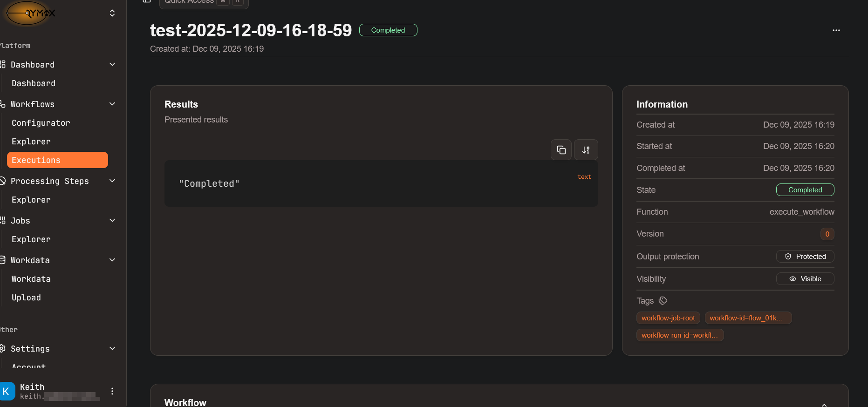Toggle the Visible visibility setting
Viewport: 868px width, 407px height.
tap(805, 278)
